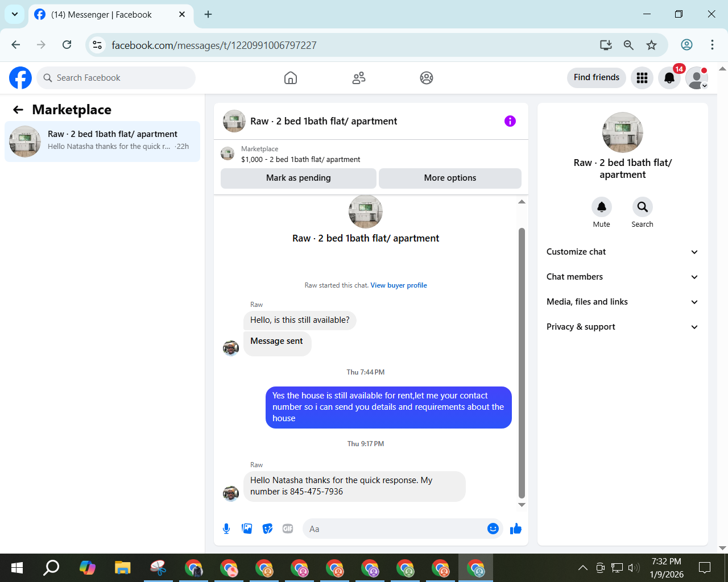
Task: Open Raw 2 bed 1bath conversation in list
Action: point(102,141)
